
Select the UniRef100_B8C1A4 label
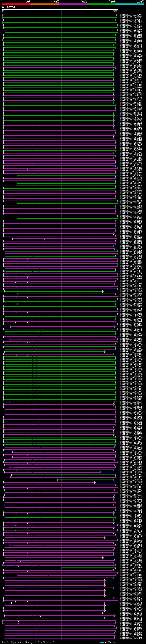pos(131,35)
